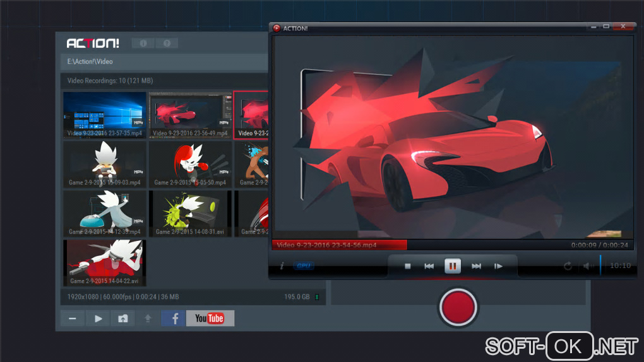Click green disk status indicator near 195.0 GB
This screenshot has height=362, width=644.
pyautogui.click(x=317, y=297)
